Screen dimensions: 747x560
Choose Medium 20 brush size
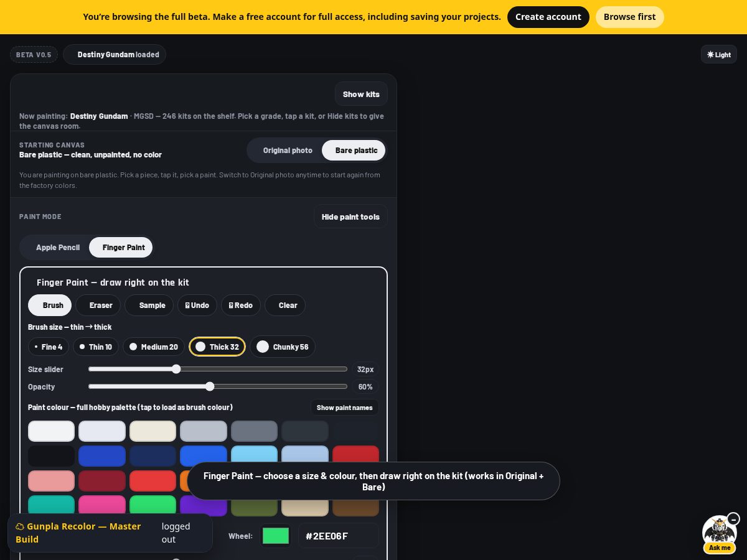point(154,347)
